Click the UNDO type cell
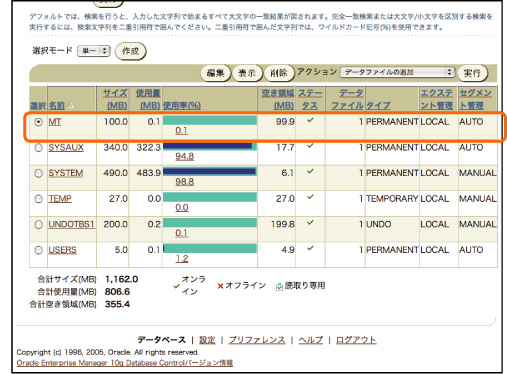 coord(379,224)
